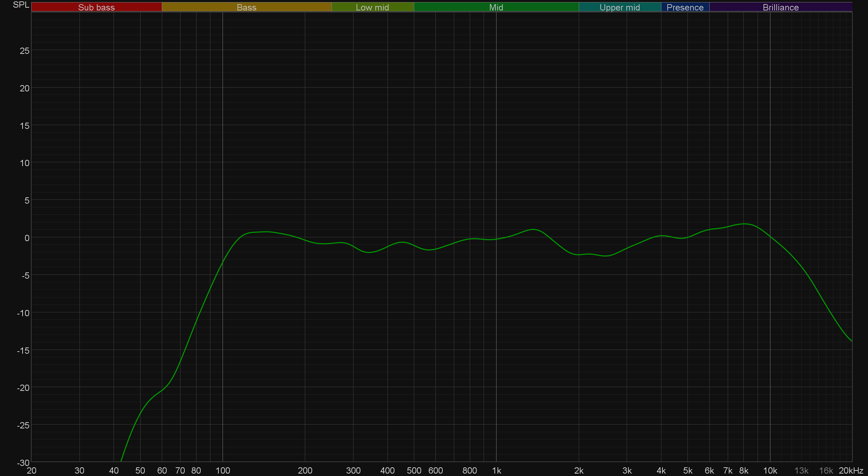Click the 100 Hz frequency axis label

[x=223, y=470]
